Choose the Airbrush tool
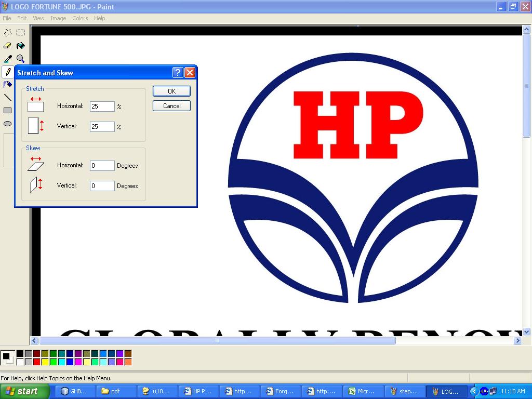532x399 pixels. tap(7, 85)
